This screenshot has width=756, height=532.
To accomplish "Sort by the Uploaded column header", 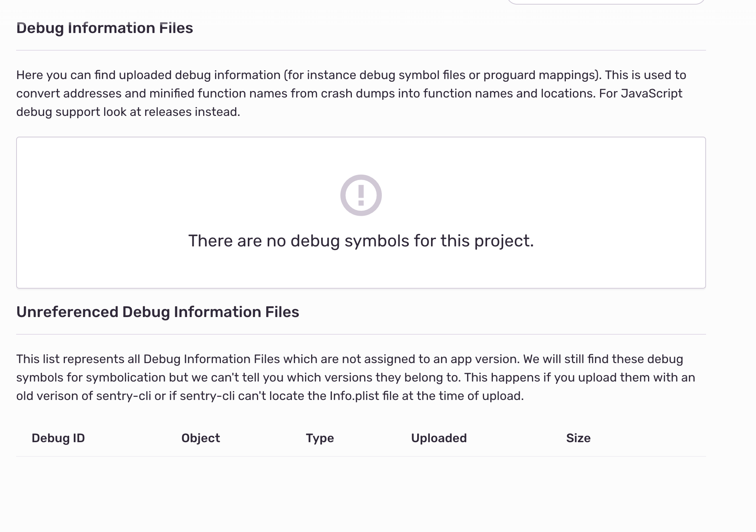I will (x=439, y=438).
